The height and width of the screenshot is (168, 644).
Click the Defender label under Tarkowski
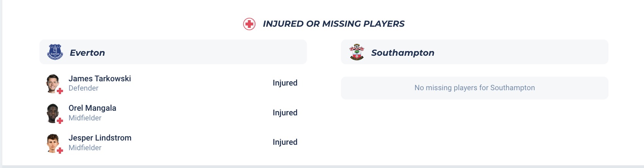pyautogui.click(x=83, y=88)
